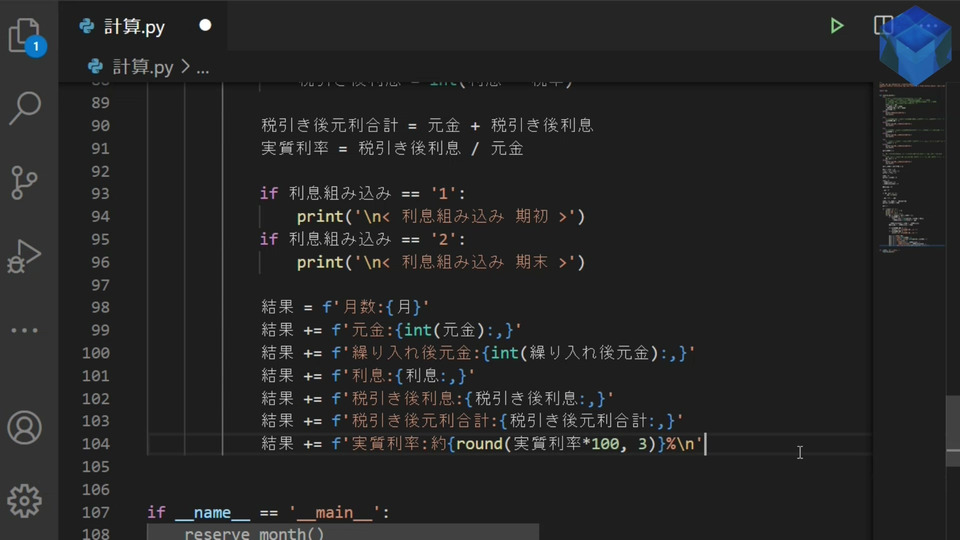This screenshot has width=960, height=540.
Task: Click line number 107 in the gutter
Action: coord(96,512)
